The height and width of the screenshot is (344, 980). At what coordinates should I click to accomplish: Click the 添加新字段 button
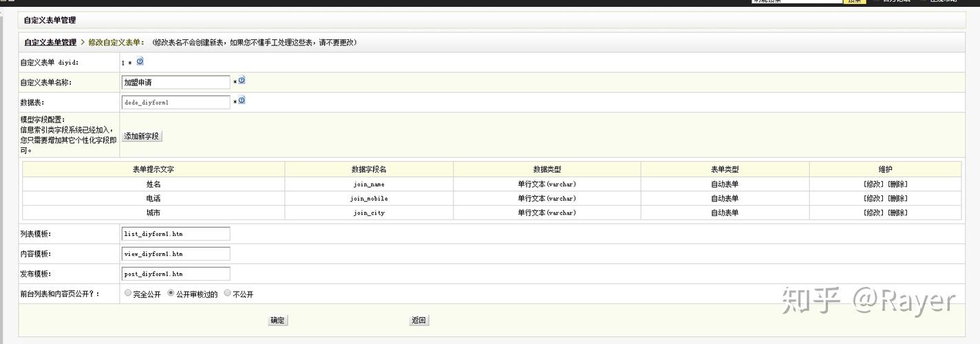(x=142, y=136)
